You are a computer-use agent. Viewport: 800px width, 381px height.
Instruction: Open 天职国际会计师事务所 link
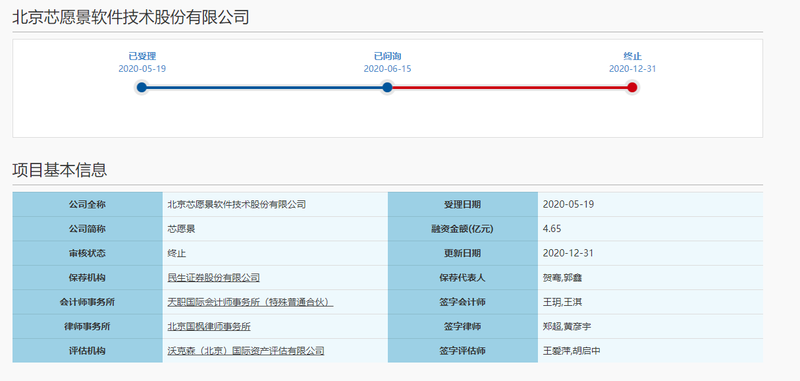250,302
